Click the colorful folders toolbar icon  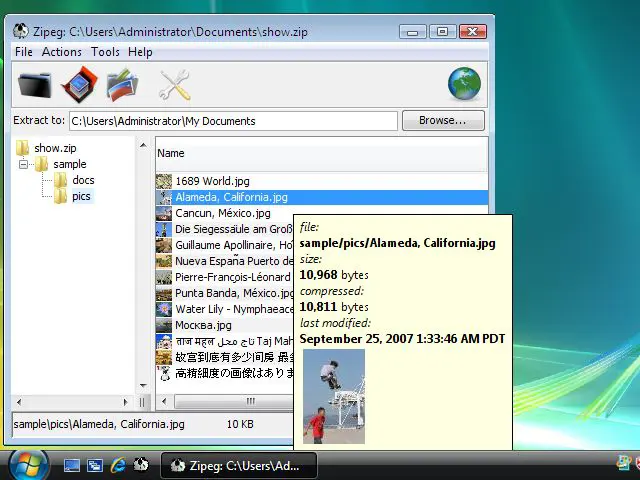coord(123,85)
